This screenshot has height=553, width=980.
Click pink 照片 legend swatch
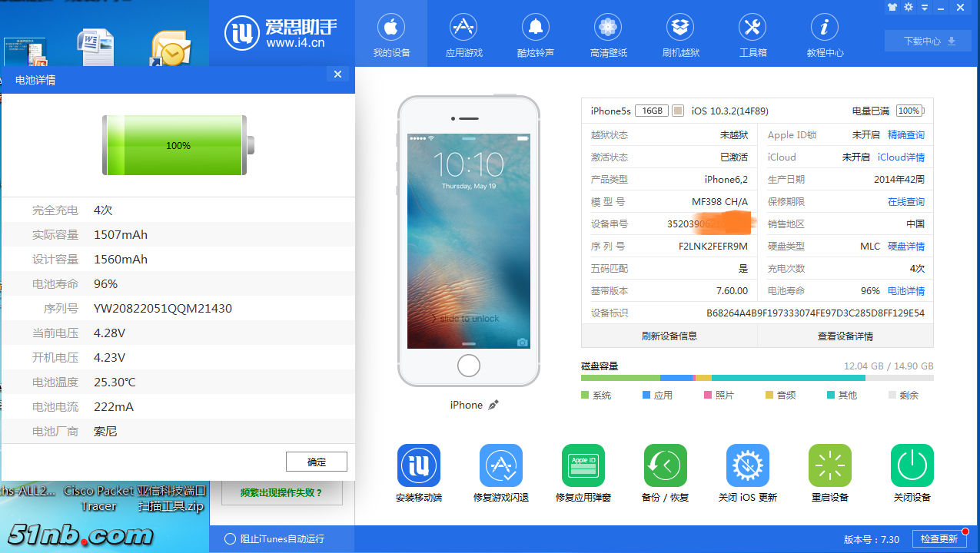[x=708, y=395]
